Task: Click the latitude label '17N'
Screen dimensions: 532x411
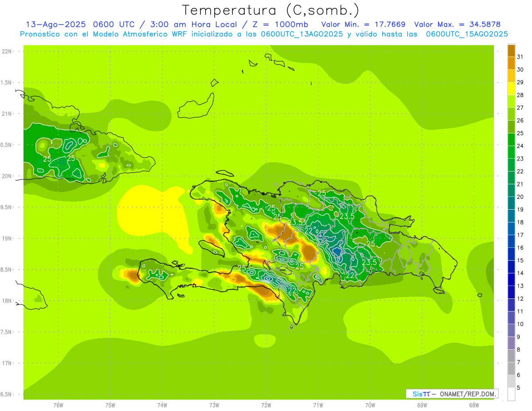Action: tap(6, 363)
